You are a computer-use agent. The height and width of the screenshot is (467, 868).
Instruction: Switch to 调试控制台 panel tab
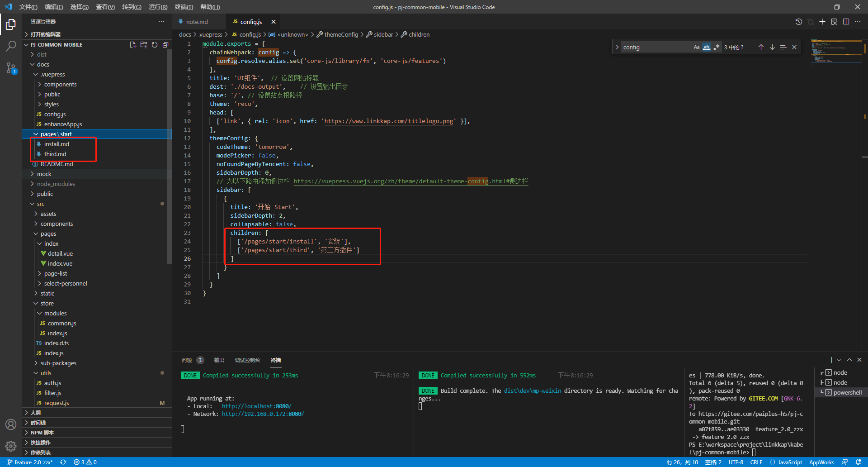247,360
